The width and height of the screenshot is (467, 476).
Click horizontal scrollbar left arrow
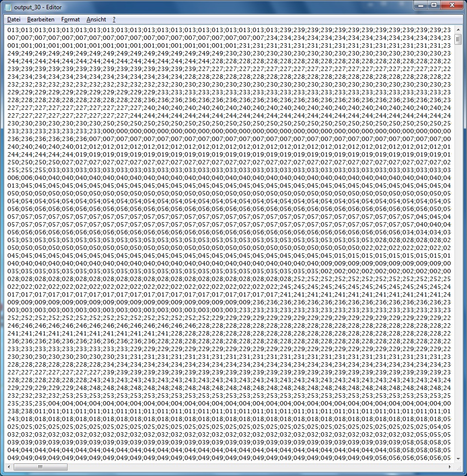9,467
